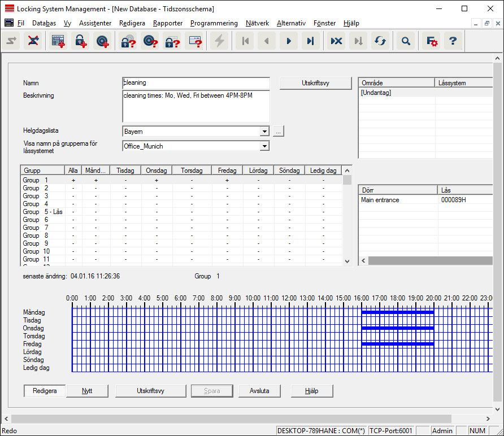Click the next record arrow icon
Image resolution: width=504 pixels, height=436 pixels.
coord(289,41)
